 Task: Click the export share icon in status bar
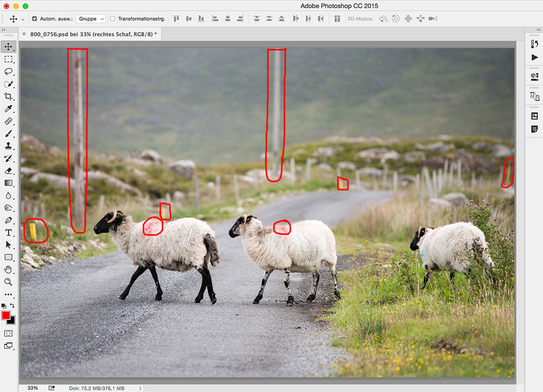pyautogui.click(x=52, y=388)
